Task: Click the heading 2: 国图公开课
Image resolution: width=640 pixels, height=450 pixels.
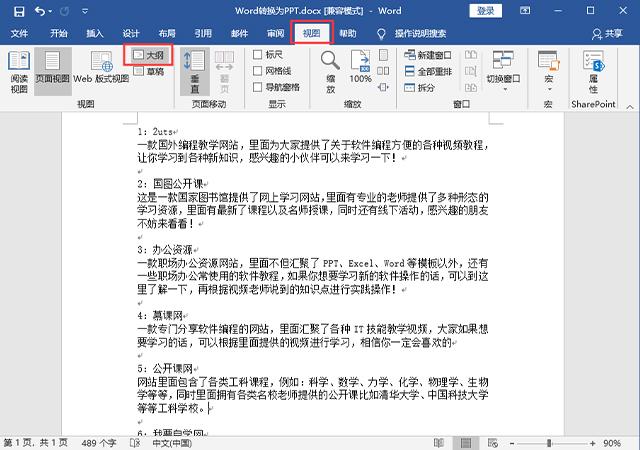Action: (x=170, y=183)
